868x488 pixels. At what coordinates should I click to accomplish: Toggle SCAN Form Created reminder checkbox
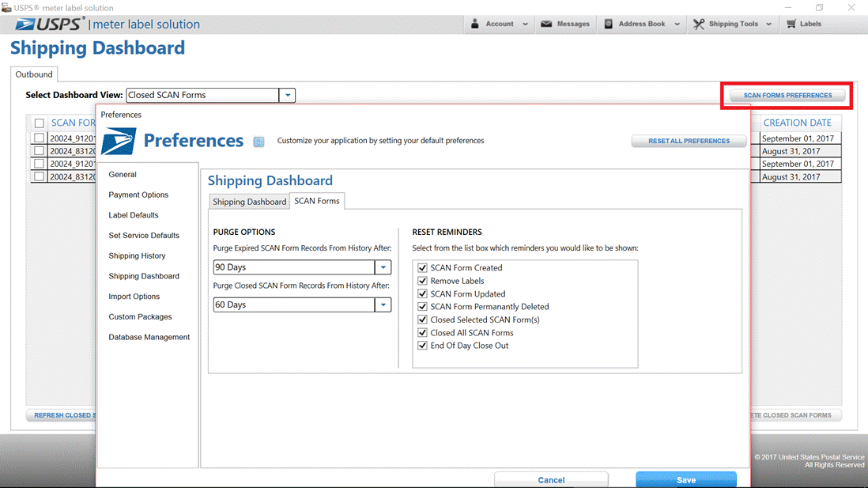pyautogui.click(x=422, y=267)
